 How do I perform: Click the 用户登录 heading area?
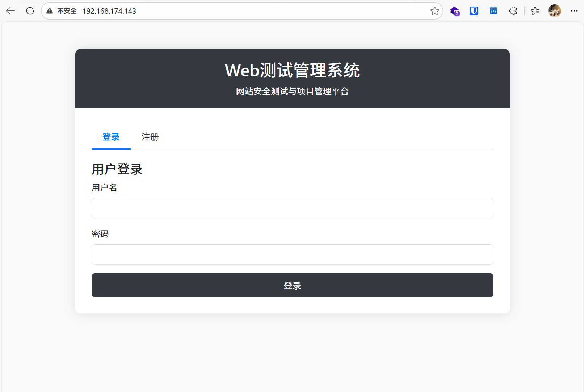(117, 169)
